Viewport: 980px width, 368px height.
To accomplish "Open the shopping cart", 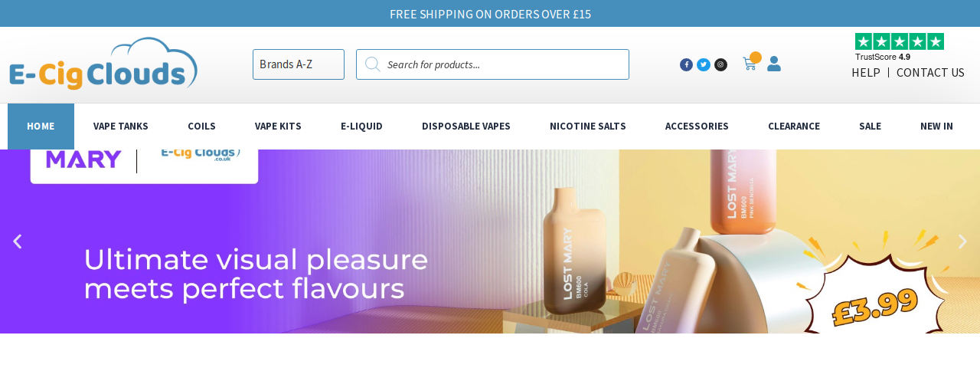I will (x=750, y=63).
